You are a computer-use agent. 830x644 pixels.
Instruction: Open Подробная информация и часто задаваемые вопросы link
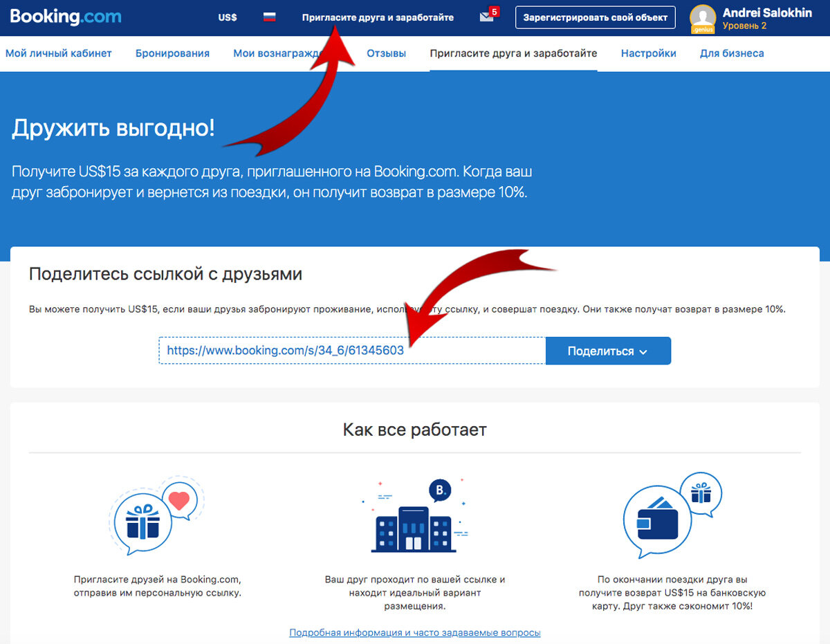pos(415,632)
